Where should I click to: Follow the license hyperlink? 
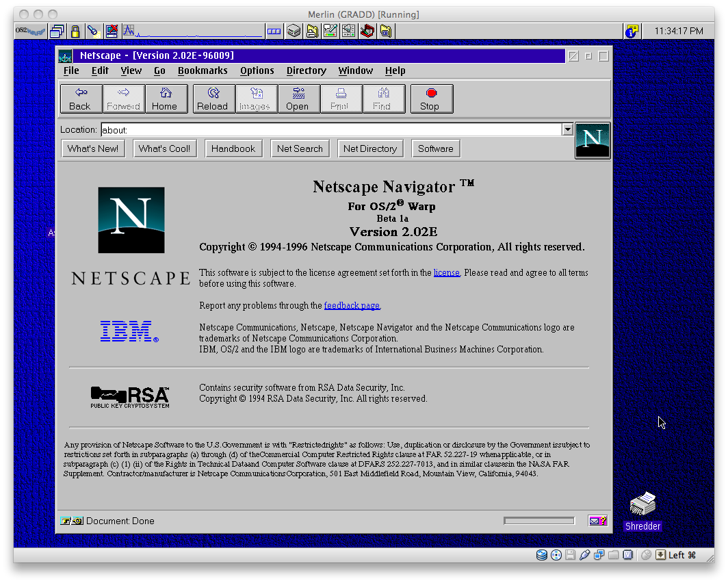pos(446,272)
